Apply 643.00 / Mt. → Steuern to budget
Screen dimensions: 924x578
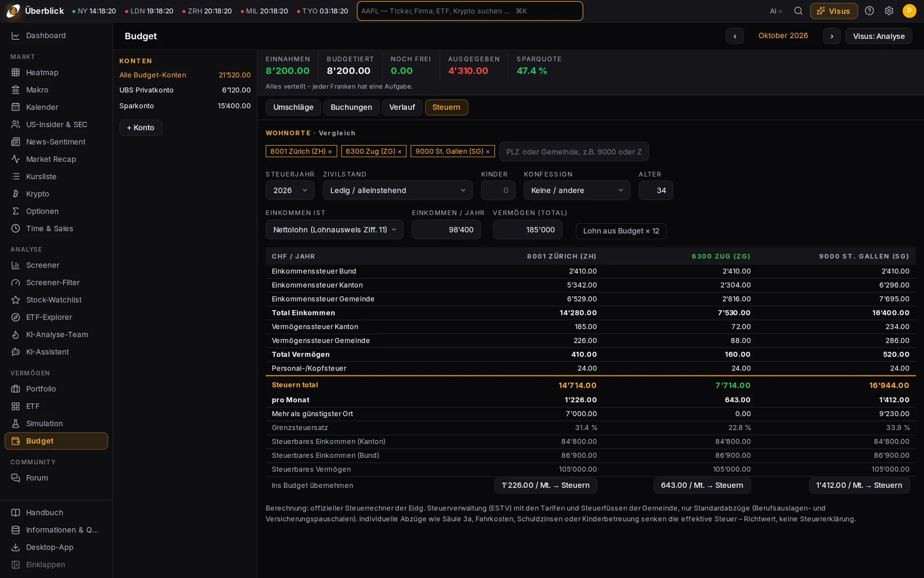coord(702,486)
